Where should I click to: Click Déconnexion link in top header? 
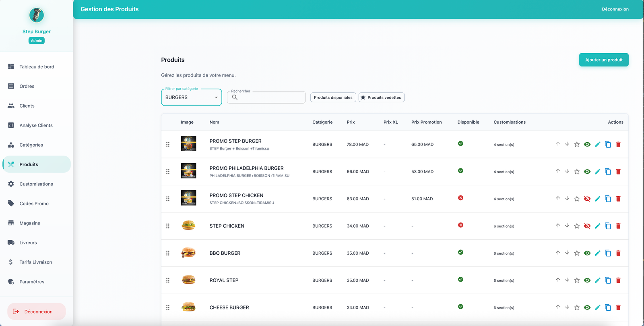615,9
